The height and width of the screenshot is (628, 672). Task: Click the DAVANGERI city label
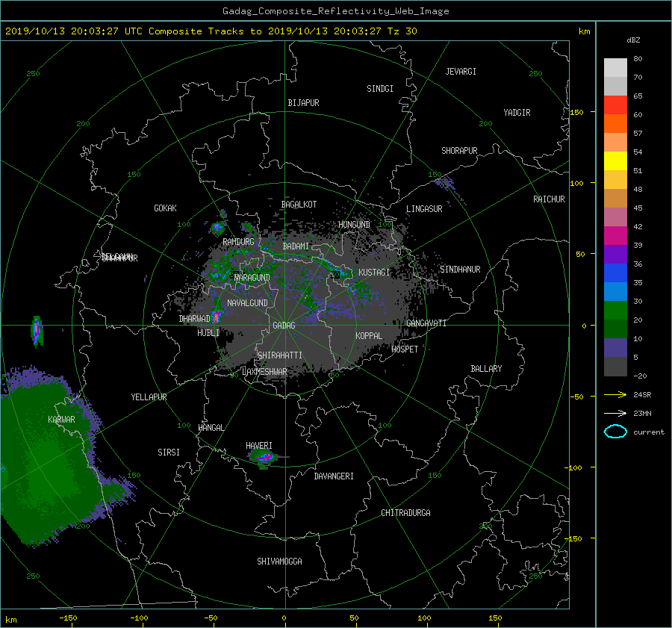click(334, 476)
